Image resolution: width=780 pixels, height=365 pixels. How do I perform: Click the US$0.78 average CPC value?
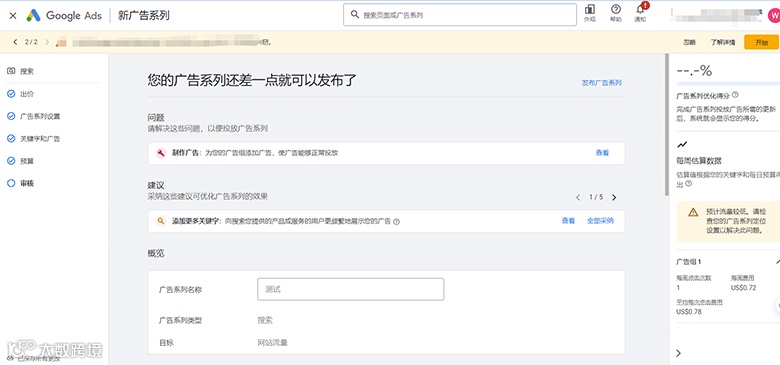click(689, 312)
